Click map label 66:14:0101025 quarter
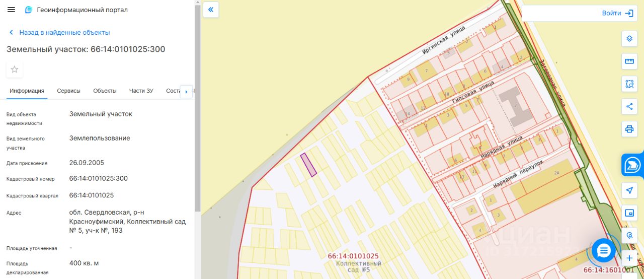The height and width of the screenshot is (279, 644). coord(353,256)
